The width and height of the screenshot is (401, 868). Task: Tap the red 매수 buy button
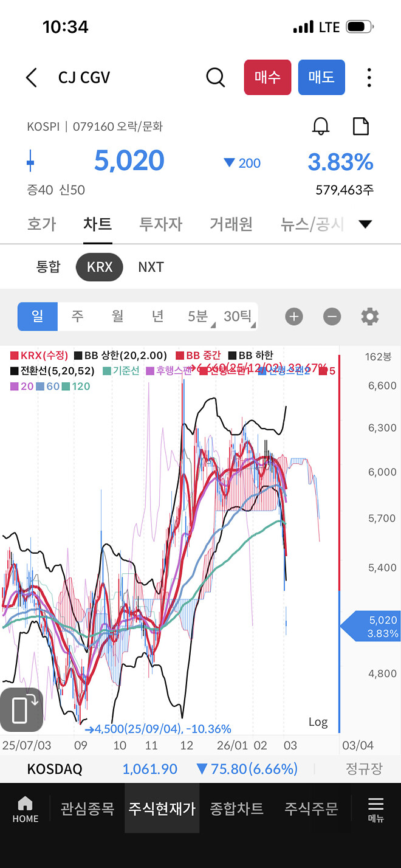tap(267, 77)
